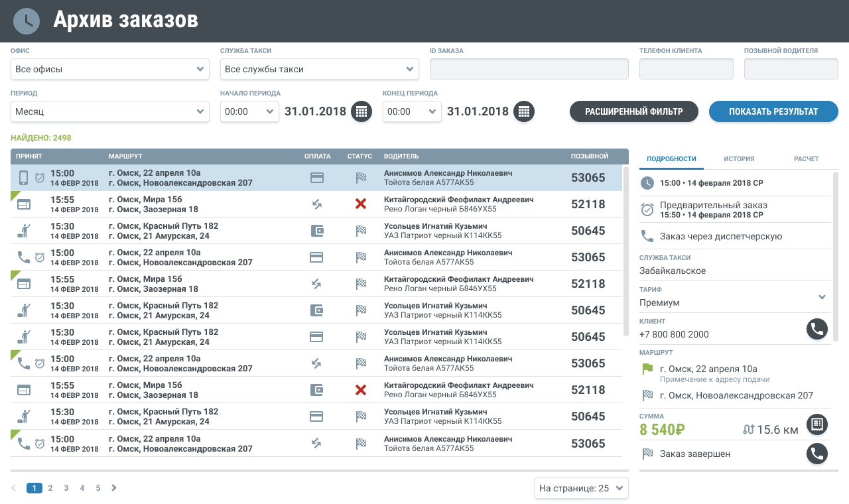Go to the next page arrow

114,488
